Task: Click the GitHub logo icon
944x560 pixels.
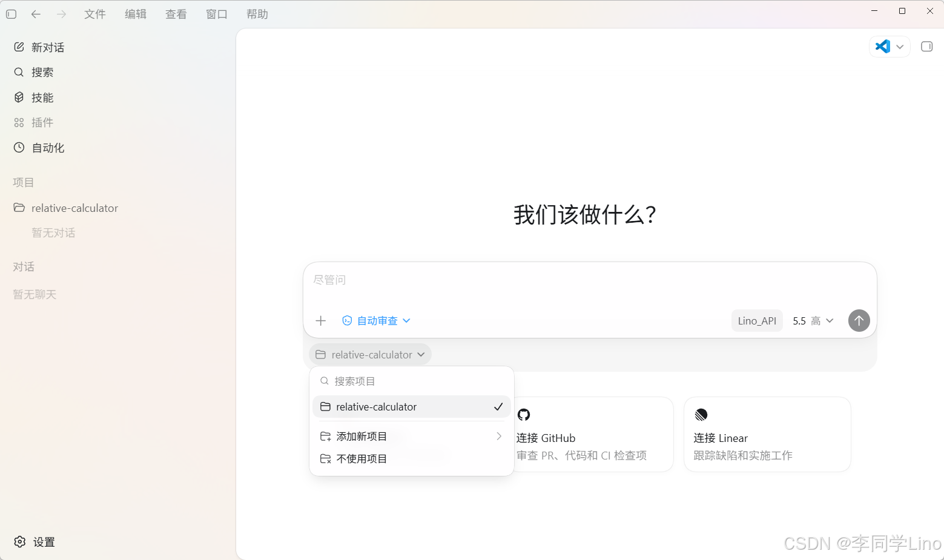Action: coord(524,415)
